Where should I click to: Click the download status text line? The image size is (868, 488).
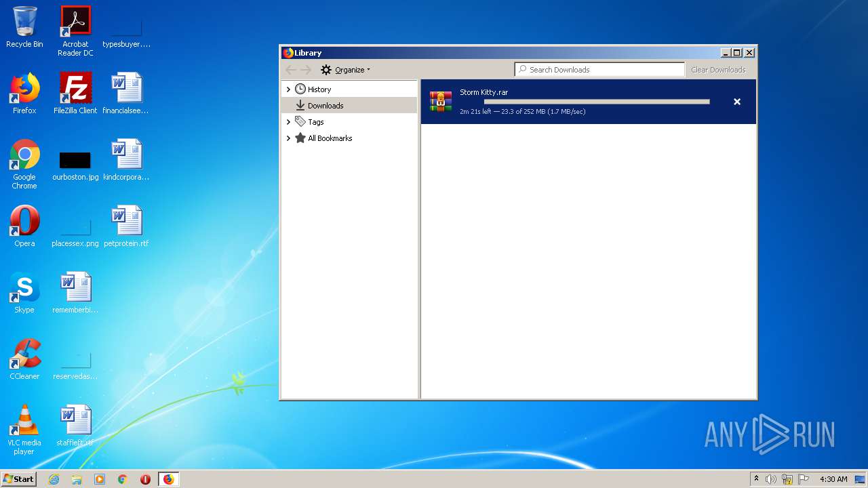pyautogui.click(x=523, y=111)
